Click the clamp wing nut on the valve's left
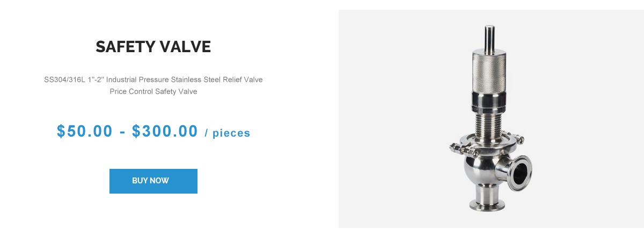 click(x=456, y=145)
